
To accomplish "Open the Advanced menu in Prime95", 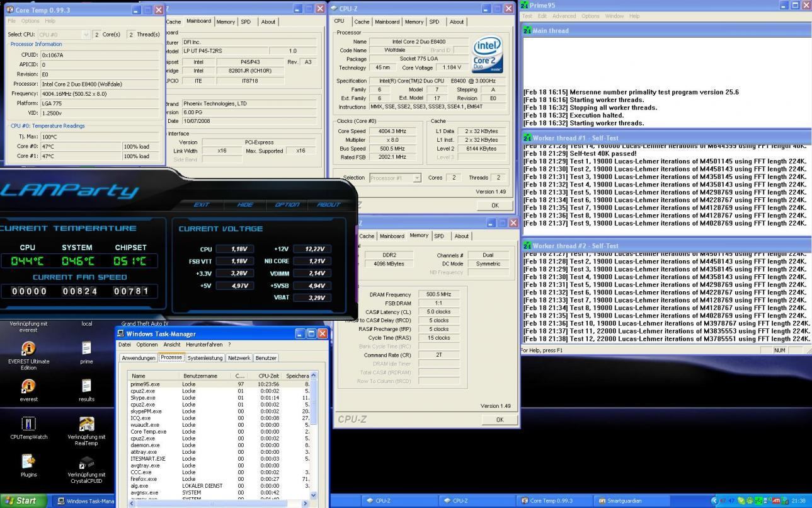I will [x=564, y=16].
